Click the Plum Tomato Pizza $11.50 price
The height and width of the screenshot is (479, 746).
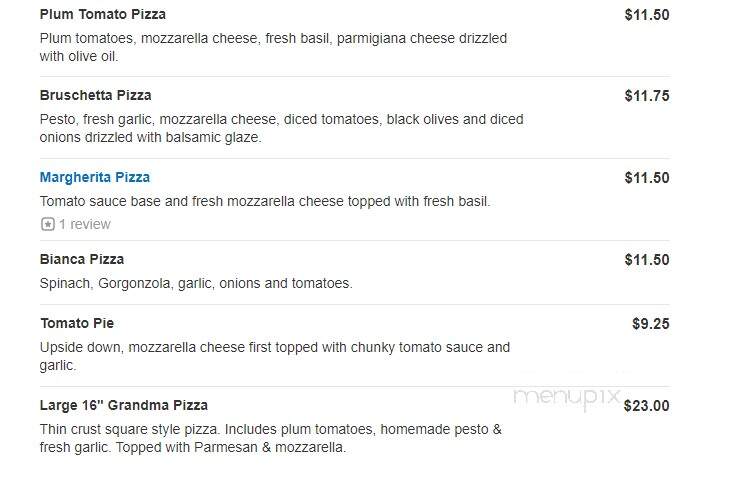point(647,15)
